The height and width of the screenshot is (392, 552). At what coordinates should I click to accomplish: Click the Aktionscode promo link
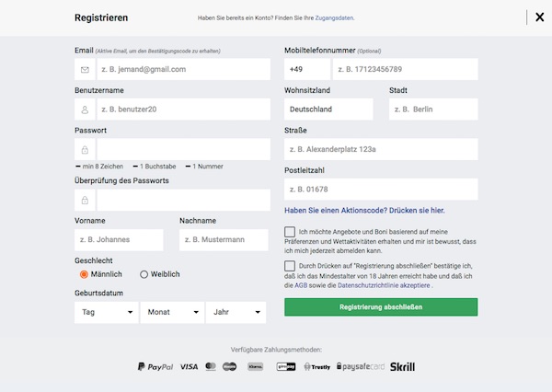tap(364, 211)
